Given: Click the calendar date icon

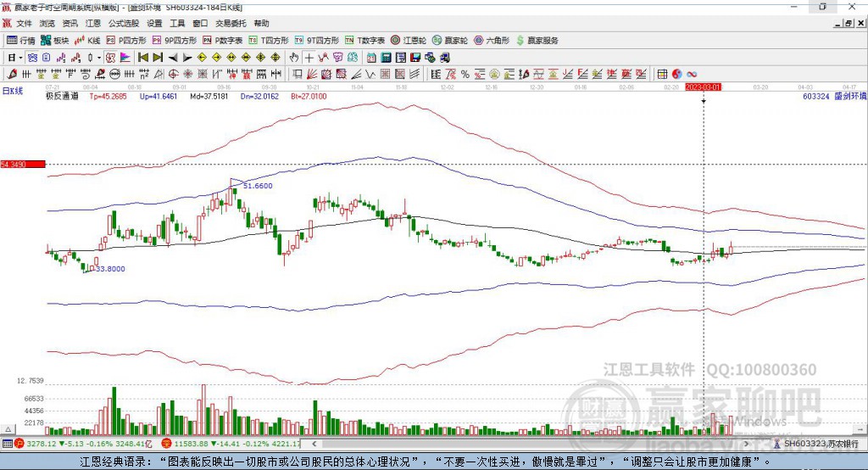Looking at the screenshot, I should pyautogui.click(x=371, y=58).
